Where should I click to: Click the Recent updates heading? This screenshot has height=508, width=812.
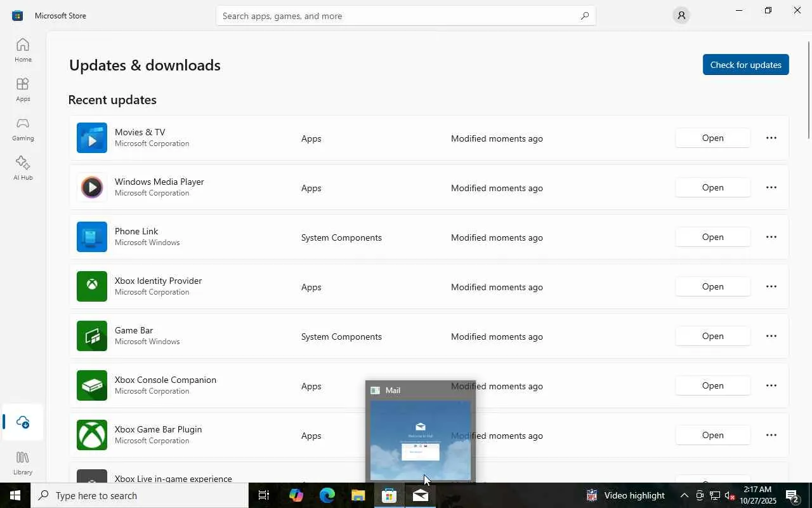[112, 100]
